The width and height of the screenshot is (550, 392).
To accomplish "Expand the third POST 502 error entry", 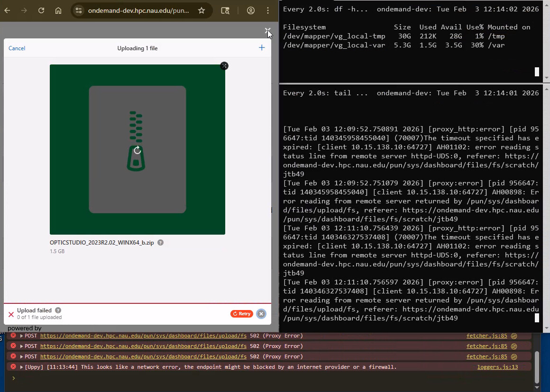I will 22,357.
